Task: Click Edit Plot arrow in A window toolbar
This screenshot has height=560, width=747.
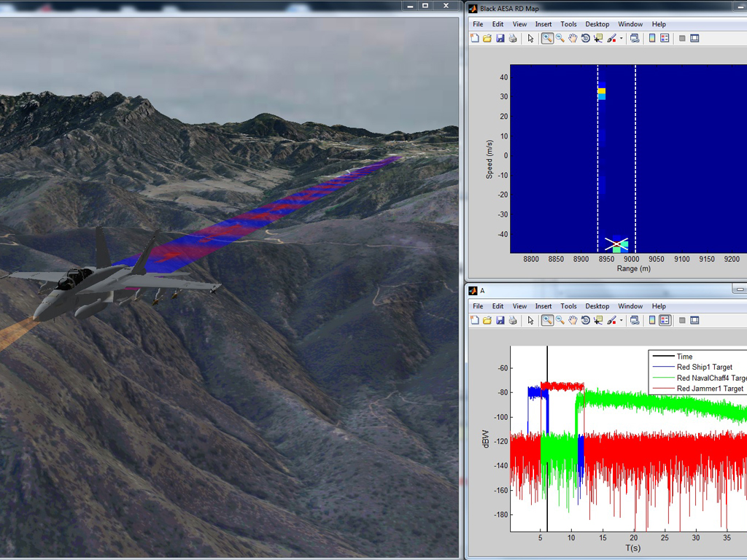Action: pyautogui.click(x=530, y=320)
